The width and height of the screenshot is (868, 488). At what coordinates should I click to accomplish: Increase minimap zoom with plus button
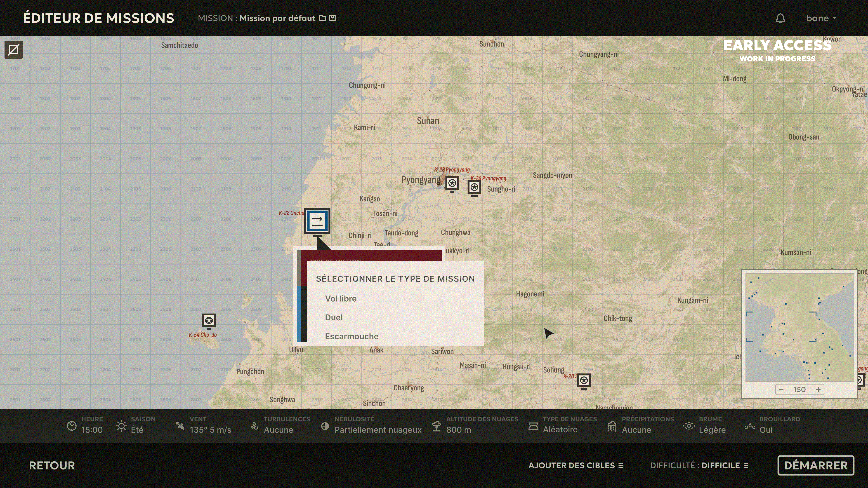click(x=818, y=390)
